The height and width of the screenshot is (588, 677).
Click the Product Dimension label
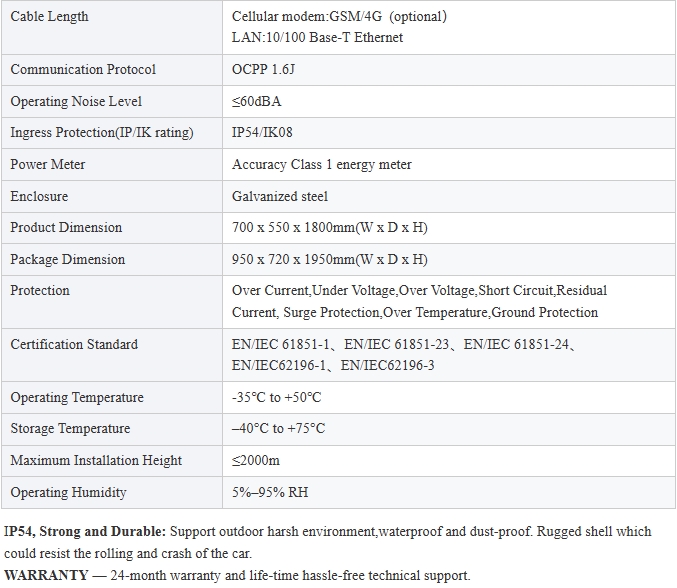point(66,228)
